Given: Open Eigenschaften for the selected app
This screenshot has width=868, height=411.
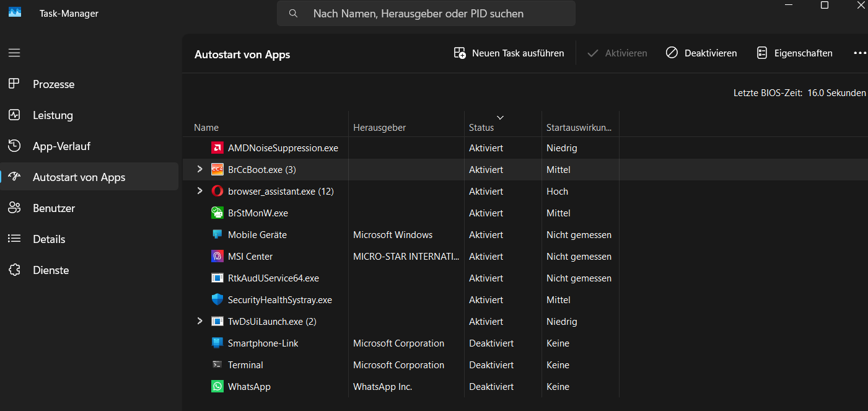Looking at the screenshot, I should 795,53.
